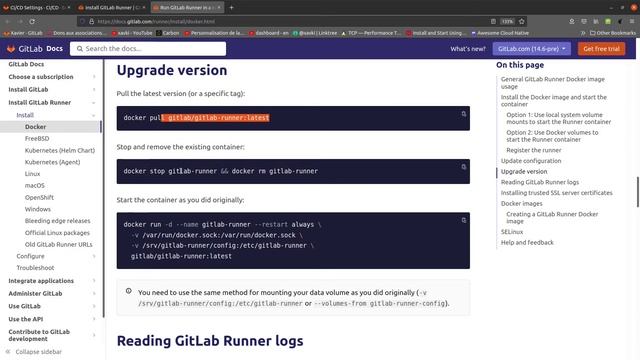Click the GitLab Docs logo

pos(35,49)
